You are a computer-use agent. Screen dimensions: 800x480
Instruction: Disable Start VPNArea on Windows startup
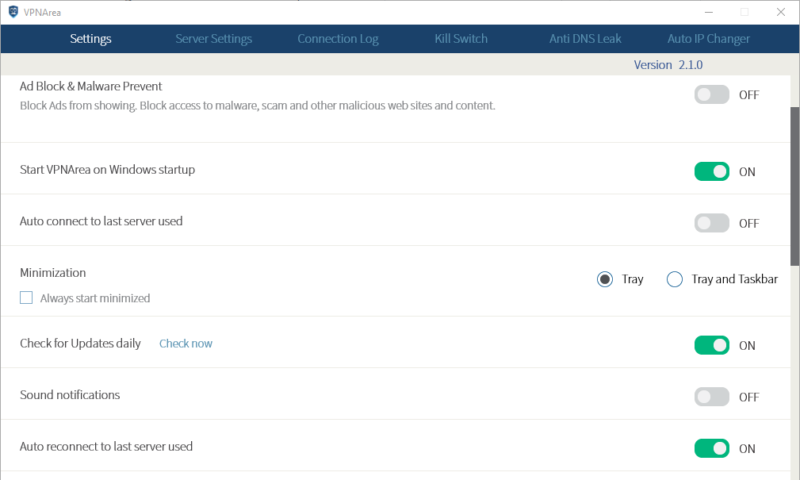pos(712,171)
